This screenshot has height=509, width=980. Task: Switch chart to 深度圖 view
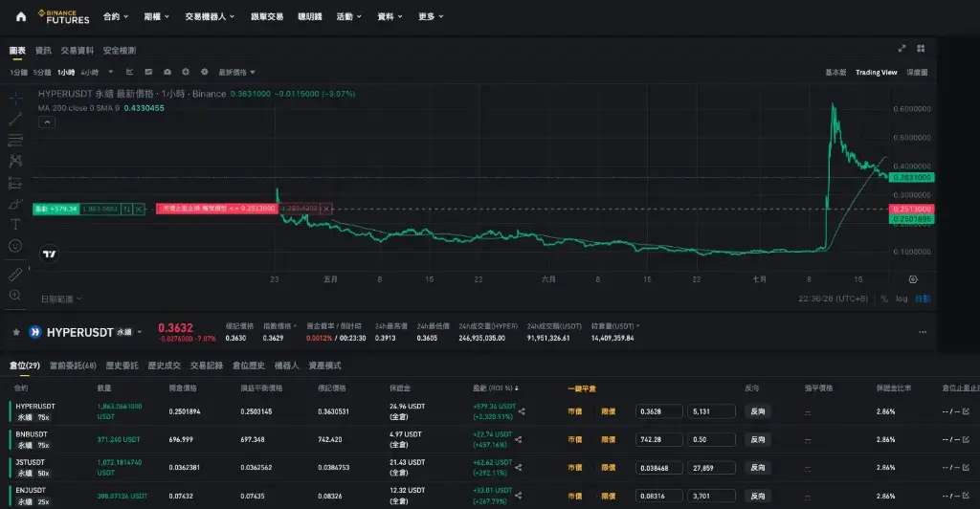point(917,73)
